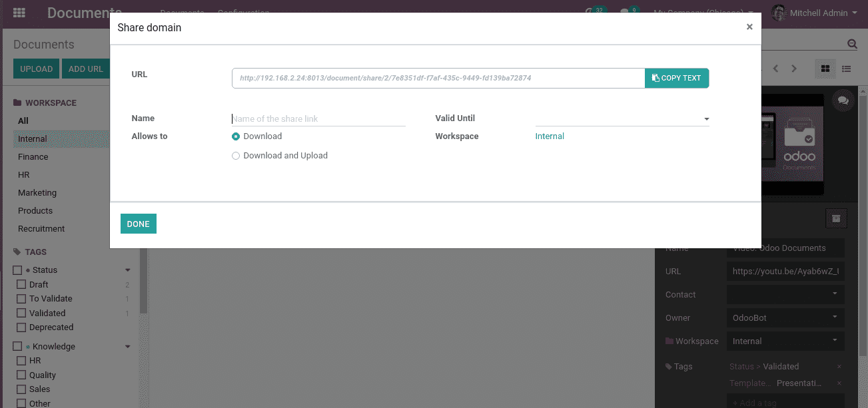The width and height of the screenshot is (868, 408).
Task: Open the messages conversation icon
Action: (625, 13)
